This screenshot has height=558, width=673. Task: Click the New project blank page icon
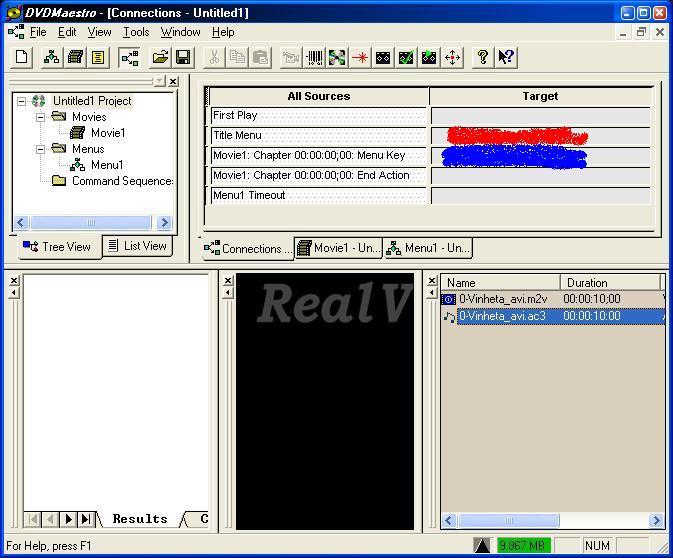pyautogui.click(x=21, y=57)
